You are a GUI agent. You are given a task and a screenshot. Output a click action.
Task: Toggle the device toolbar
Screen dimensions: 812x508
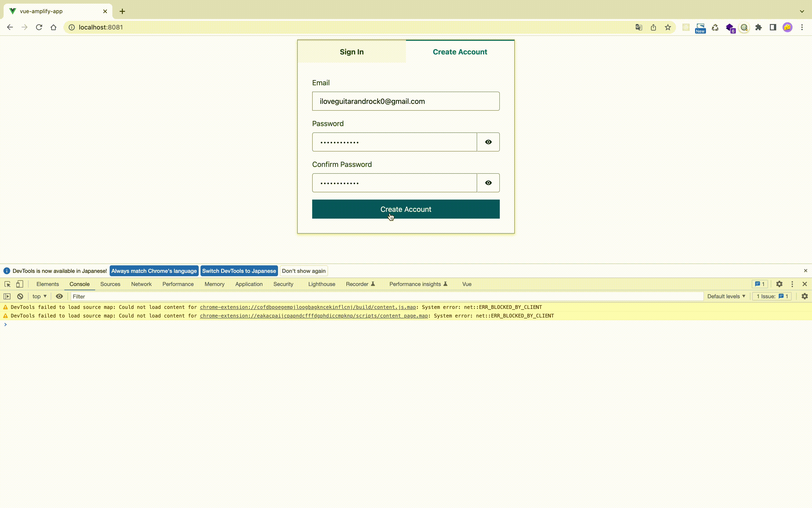(20, 284)
